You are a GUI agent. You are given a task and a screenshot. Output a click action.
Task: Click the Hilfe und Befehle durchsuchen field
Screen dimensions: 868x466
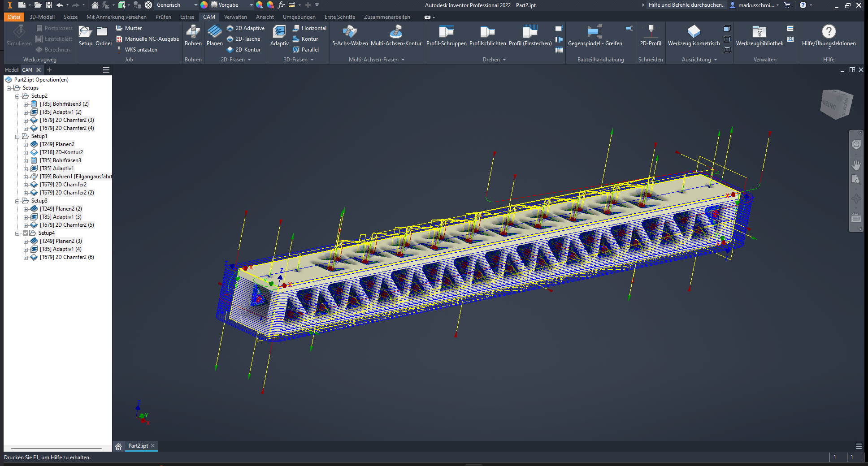[x=686, y=5]
